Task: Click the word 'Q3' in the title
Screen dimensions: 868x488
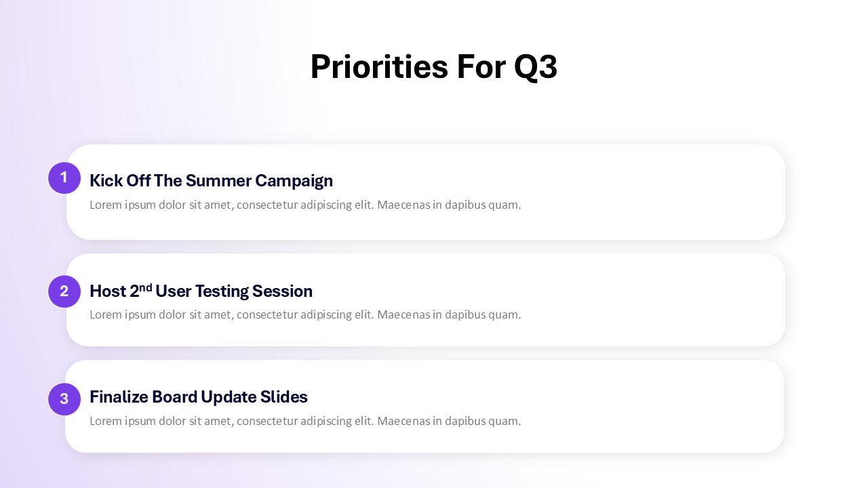Action: click(x=536, y=68)
